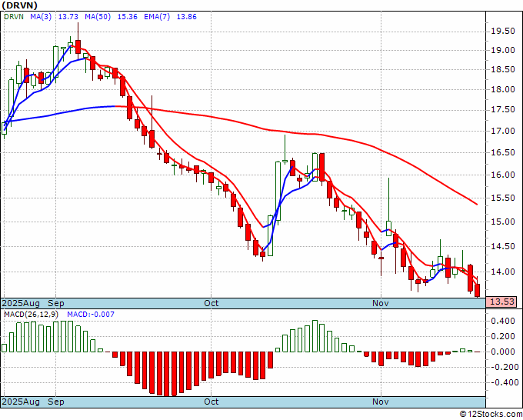Screen dimensions: 523x420
Task: Click the current price tag 13.53
Action: coord(502,302)
